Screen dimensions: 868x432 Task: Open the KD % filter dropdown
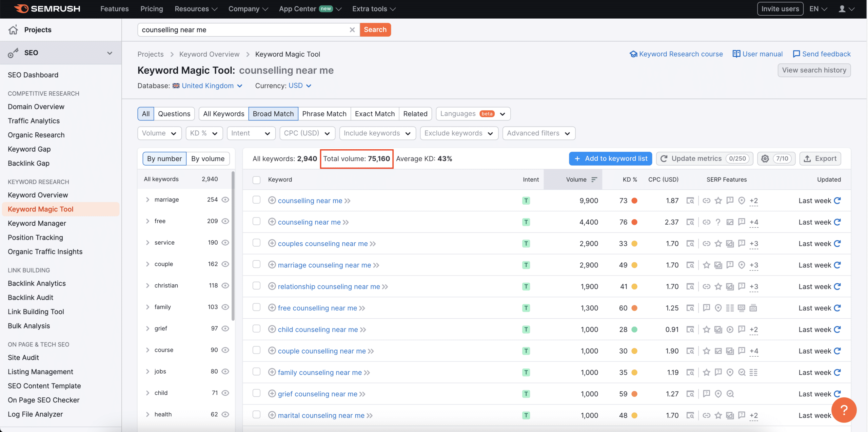(x=204, y=133)
